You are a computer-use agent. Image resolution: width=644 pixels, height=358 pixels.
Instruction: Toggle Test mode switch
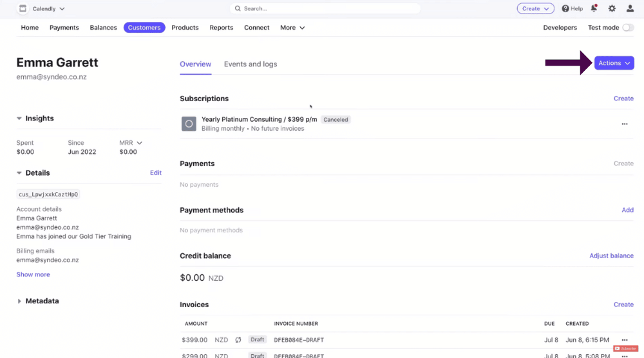click(628, 28)
